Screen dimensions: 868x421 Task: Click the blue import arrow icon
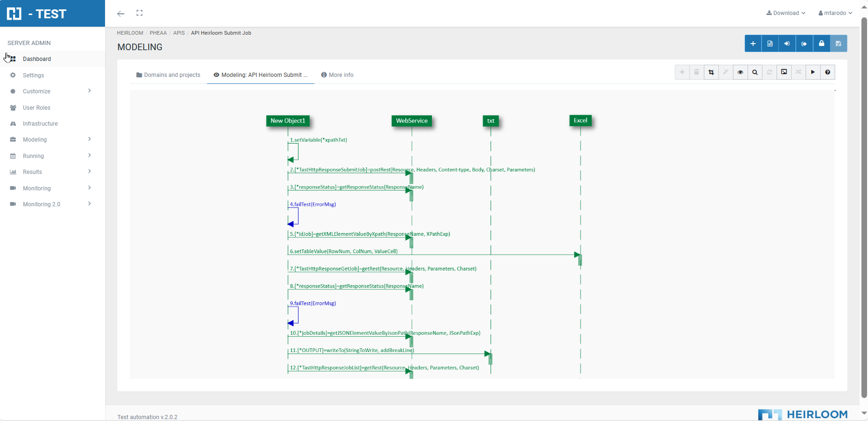787,44
